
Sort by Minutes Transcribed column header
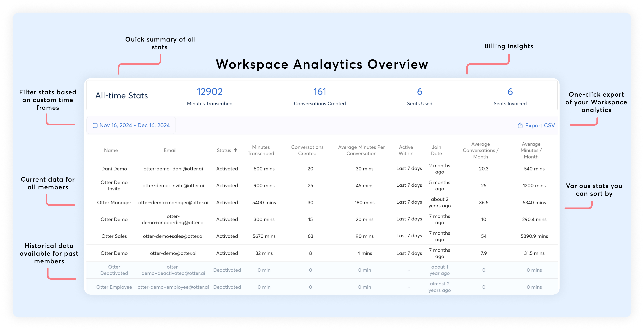(x=261, y=150)
